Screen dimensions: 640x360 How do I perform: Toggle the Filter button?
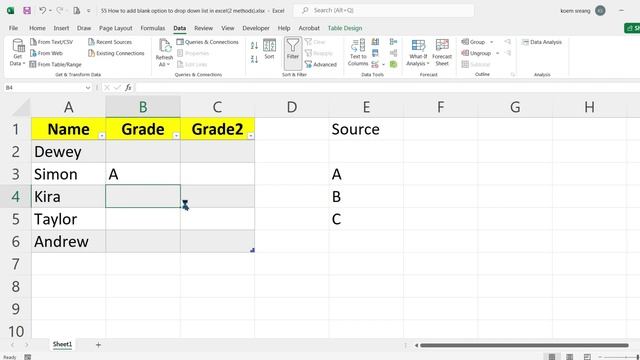[293, 52]
